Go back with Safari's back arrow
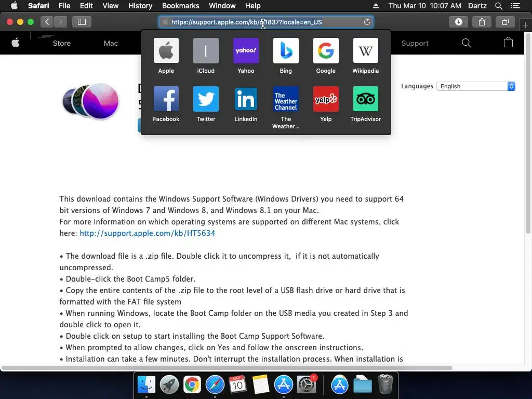532x399 pixels. tap(47, 22)
